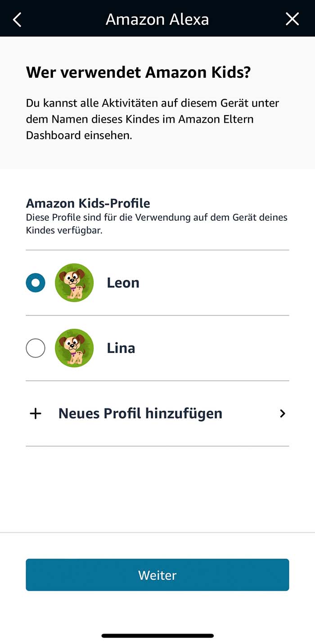This screenshot has height=644, width=315.
Task: Click Leon's dog avatar picture
Action: coord(74,283)
